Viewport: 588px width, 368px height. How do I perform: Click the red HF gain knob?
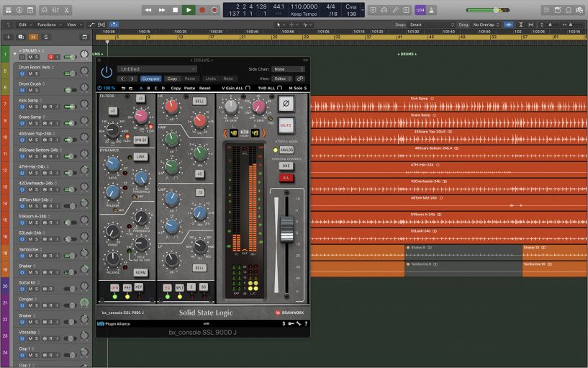pyautogui.click(x=171, y=107)
